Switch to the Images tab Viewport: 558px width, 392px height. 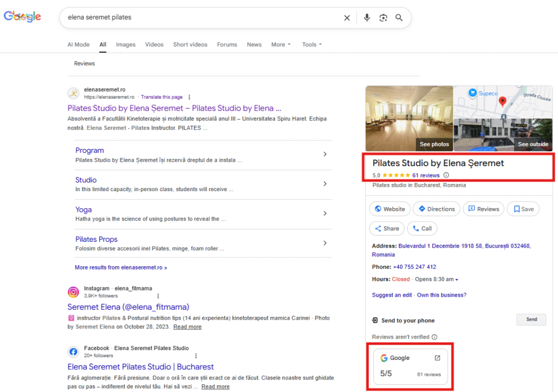click(x=125, y=45)
